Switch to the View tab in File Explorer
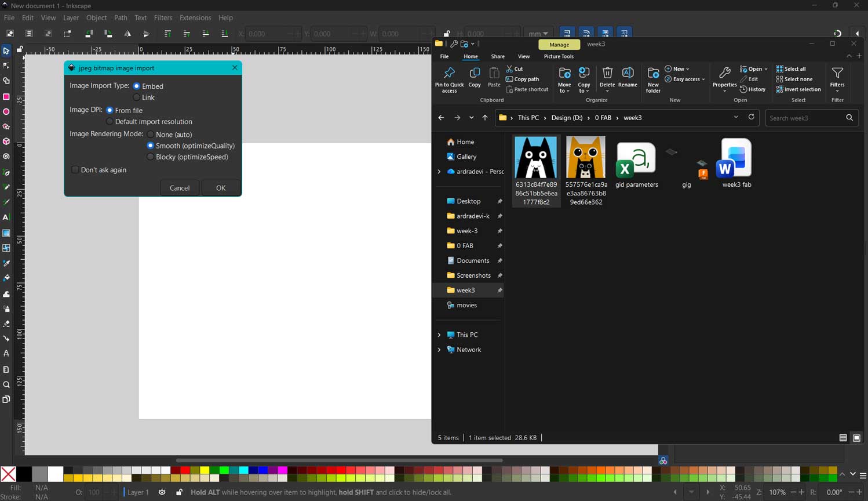This screenshot has width=868, height=501. (x=524, y=56)
